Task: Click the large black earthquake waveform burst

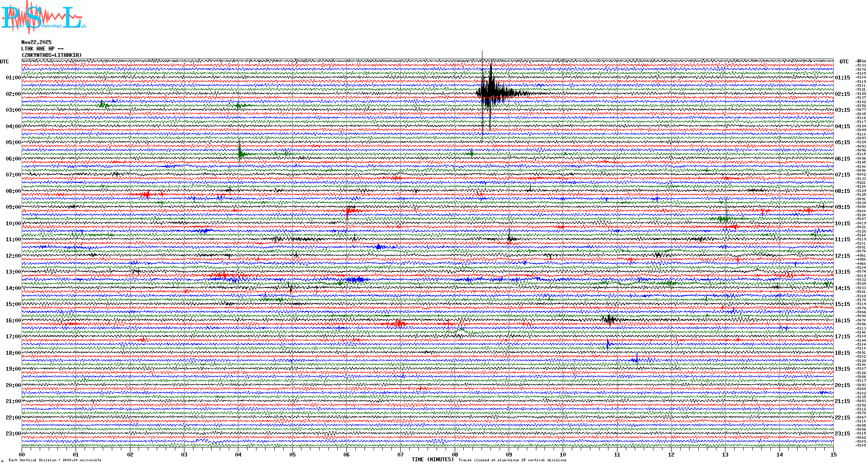Action: tap(491, 92)
